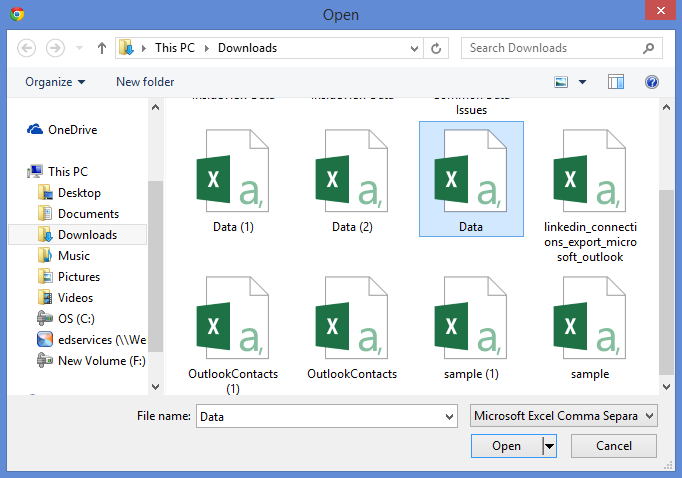This screenshot has width=682, height=478.
Task: Select the sample (1) CSV file
Action: click(471, 322)
